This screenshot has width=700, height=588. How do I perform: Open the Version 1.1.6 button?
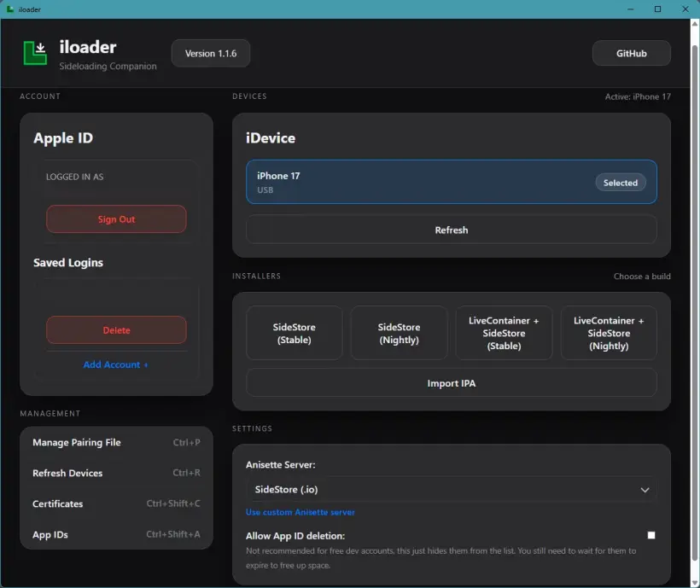(x=211, y=54)
